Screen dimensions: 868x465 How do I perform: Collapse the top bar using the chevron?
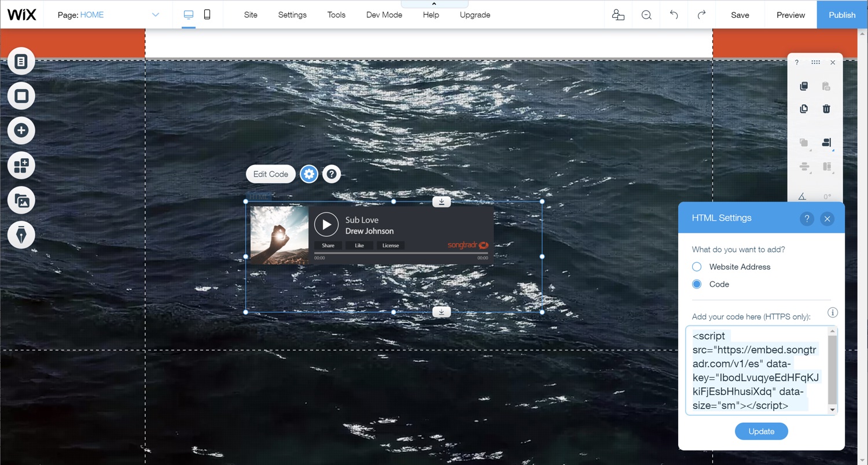434,4
